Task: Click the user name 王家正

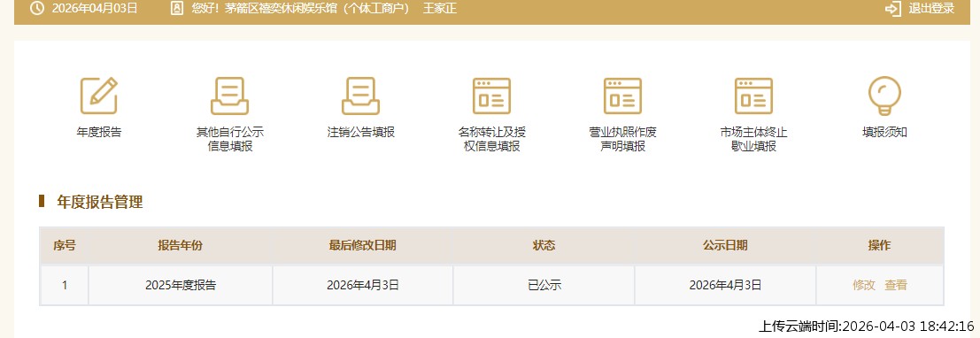Action: [x=440, y=9]
